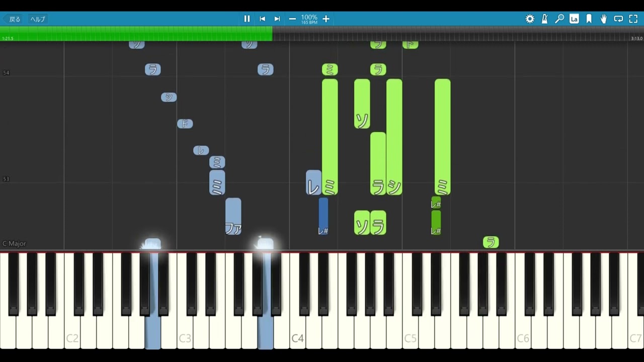This screenshot has height=362, width=644.
Task: Click the dark blue レ# note block
Action: 323,216
